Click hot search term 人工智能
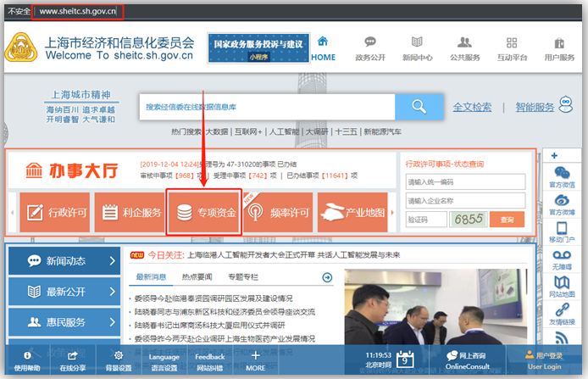 (x=284, y=131)
